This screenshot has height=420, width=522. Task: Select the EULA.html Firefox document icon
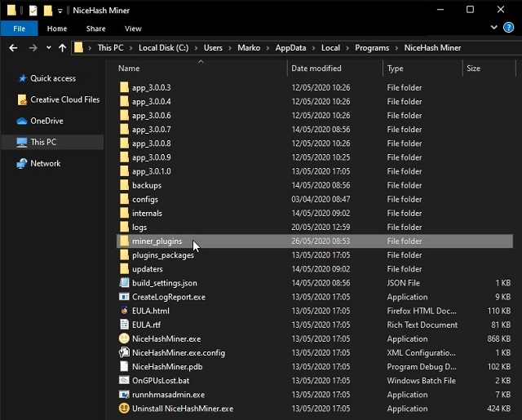[x=124, y=311]
